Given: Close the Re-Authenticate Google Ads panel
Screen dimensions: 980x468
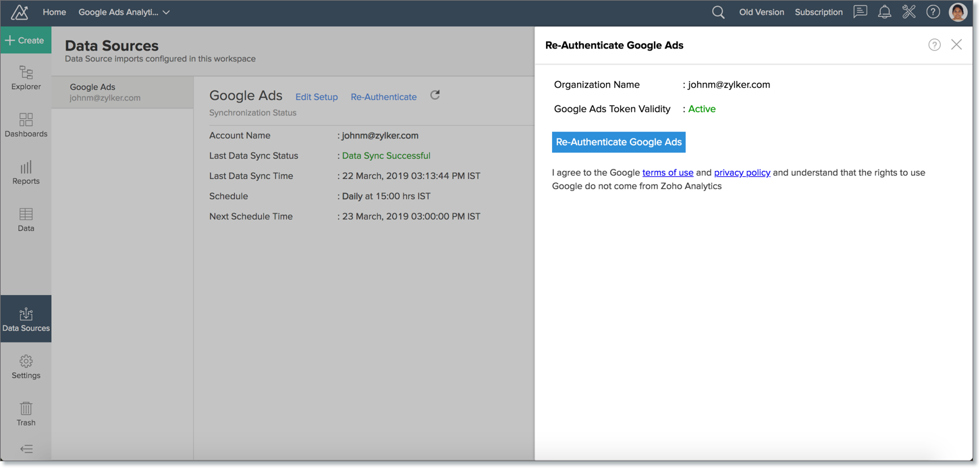Looking at the screenshot, I should [x=956, y=45].
